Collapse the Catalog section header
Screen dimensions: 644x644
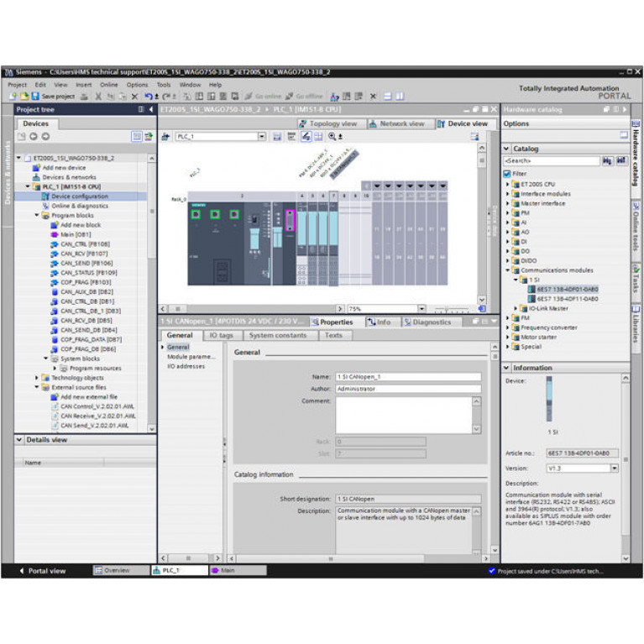click(x=506, y=149)
